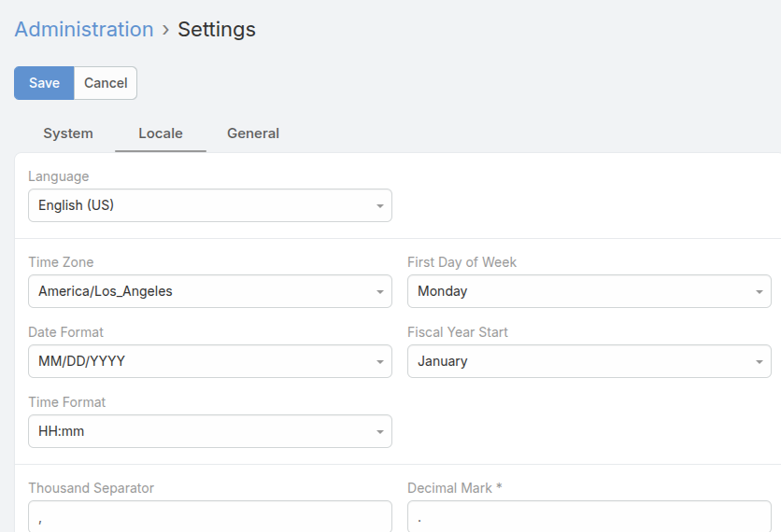
Task: Click the caret arrow in Time Zone dropdown
Action: (x=380, y=292)
